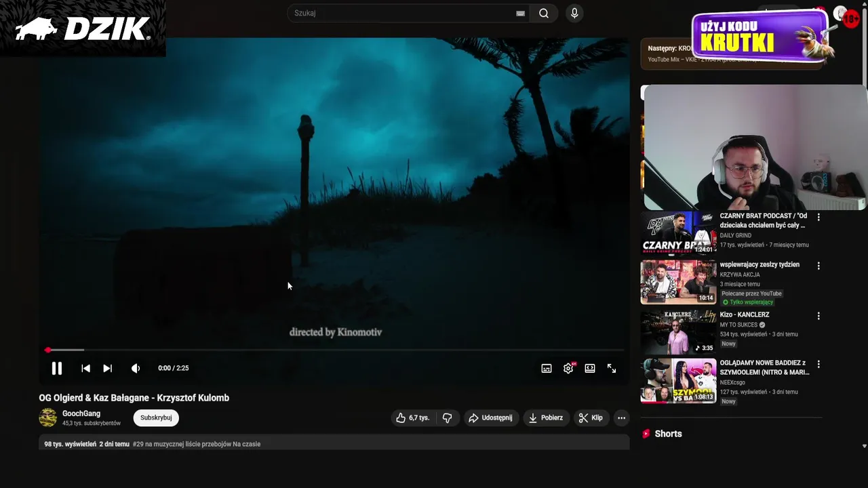Image resolution: width=868 pixels, height=488 pixels.
Task: Open options menu for wspiewrajacy zeszly tydzien
Action: click(818, 266)
